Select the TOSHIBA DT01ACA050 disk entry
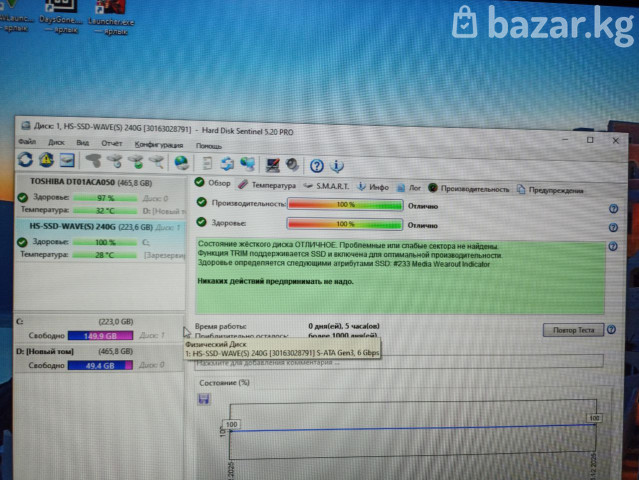 point(68,184)
